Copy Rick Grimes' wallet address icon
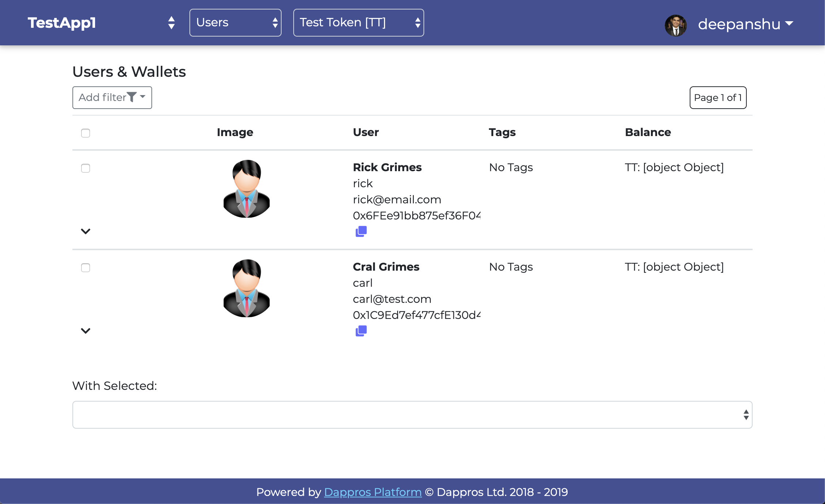The width and height of the screenshot is (825, 504). (361, 231)
